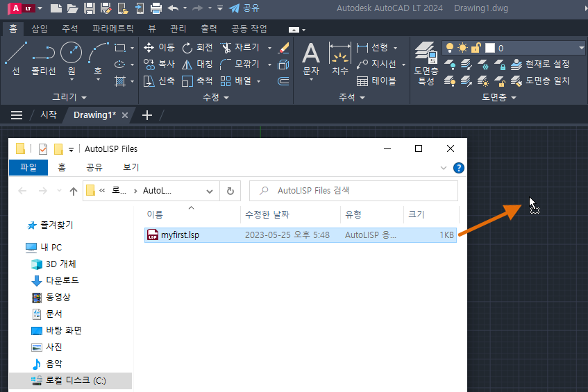Toggle layer 0 on/off lightbulb
588x392 pixels.
[450, 48]
